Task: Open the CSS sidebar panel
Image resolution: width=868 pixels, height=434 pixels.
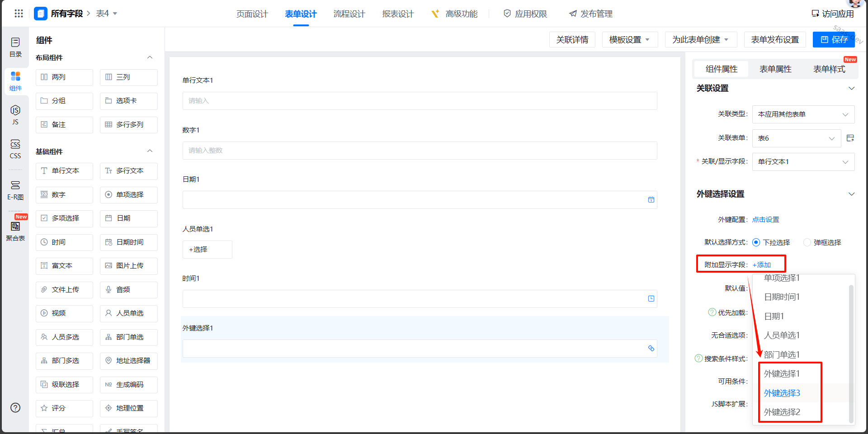Action: coord(15,149)
